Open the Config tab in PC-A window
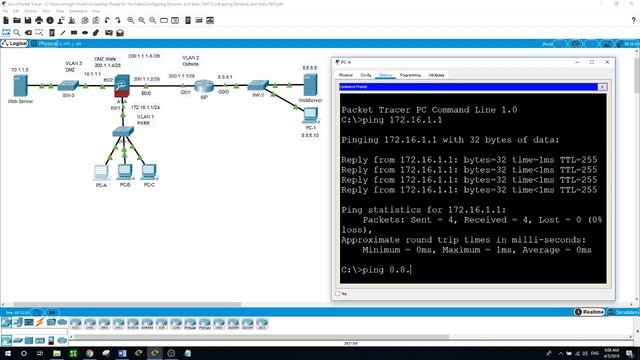640x360 pixels. click(x=366, y=75)
